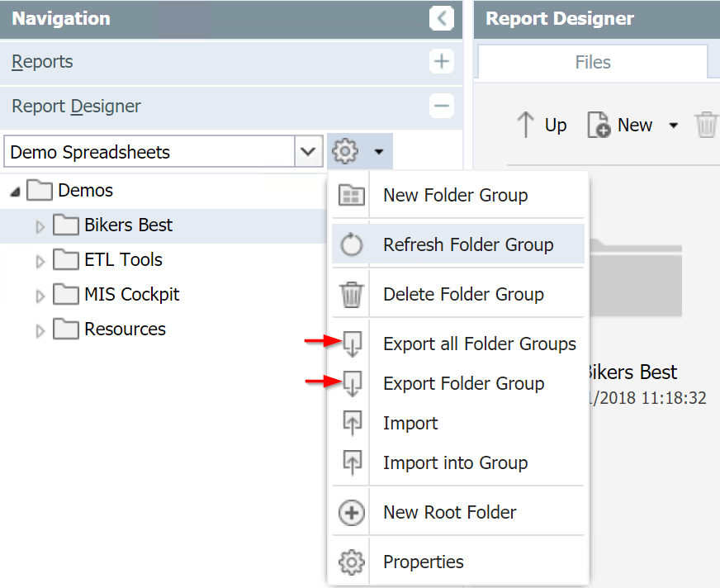Viewport: 720px width, 588px height.
Task: Click the New Root Folder plus icon
Action: (352, 513)
